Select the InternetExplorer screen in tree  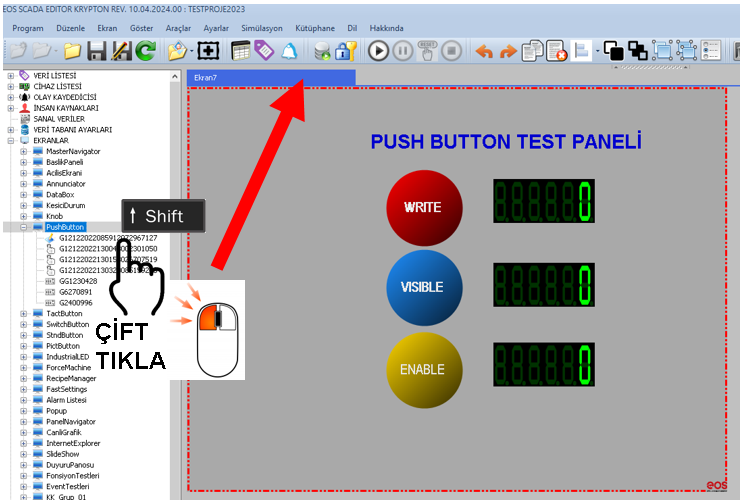73,443
